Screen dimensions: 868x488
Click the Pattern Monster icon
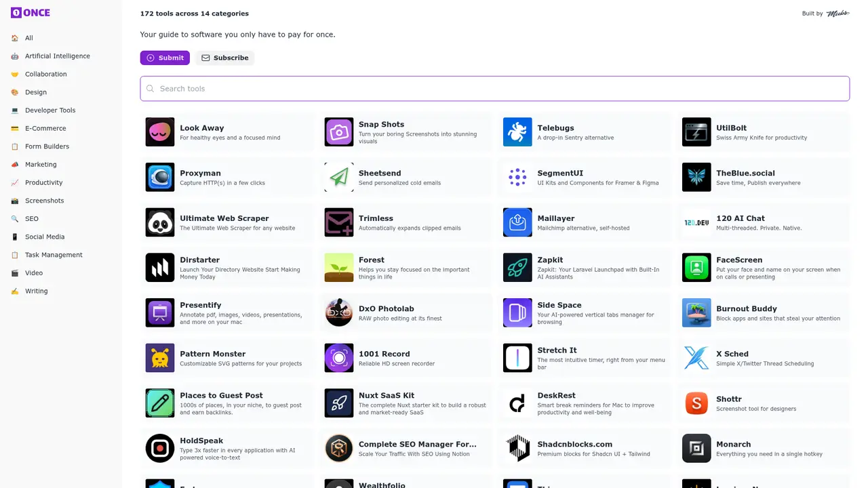coord(160,358)
